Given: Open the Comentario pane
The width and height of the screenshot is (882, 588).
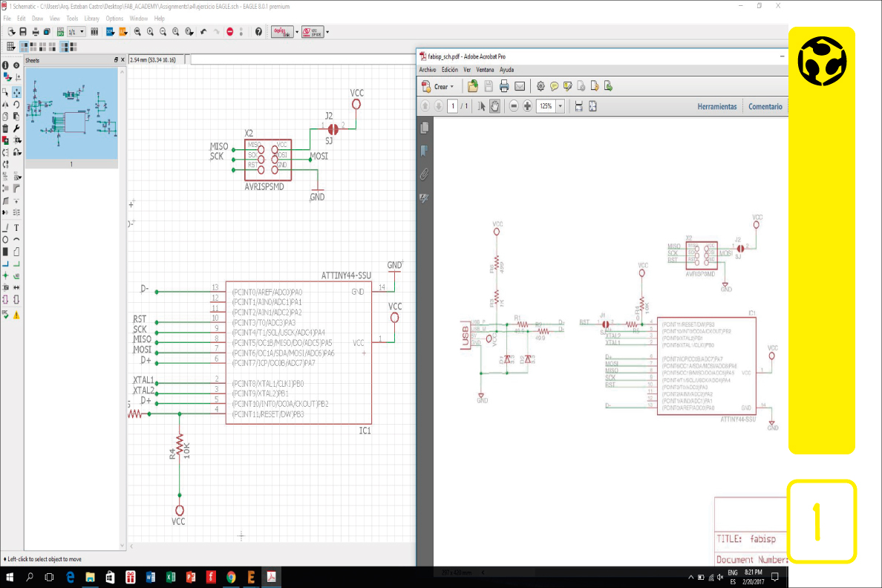Looking at the screenshot, I should coord(765,107).
